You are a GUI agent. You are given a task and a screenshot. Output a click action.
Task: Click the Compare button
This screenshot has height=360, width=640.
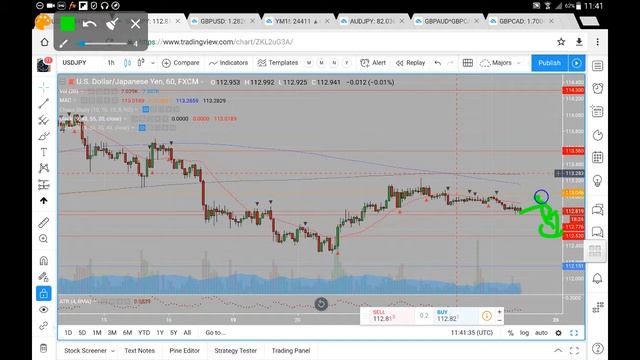180,63
